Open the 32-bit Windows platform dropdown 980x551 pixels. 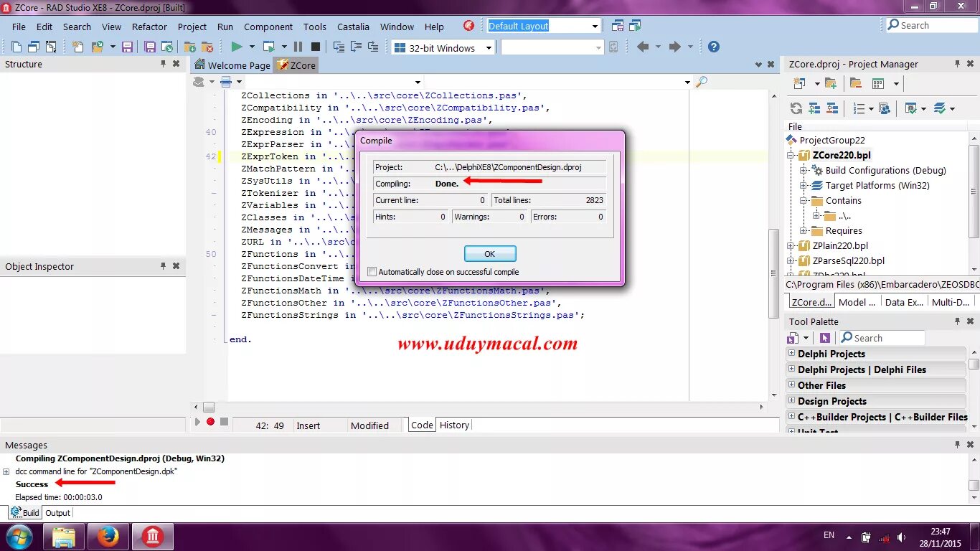[489, 48]
